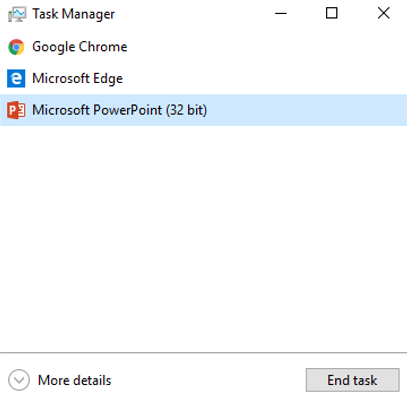Screen dimensions: 407x400
Task: Maximize the Task Manager window
Action: tap(331, 14)
